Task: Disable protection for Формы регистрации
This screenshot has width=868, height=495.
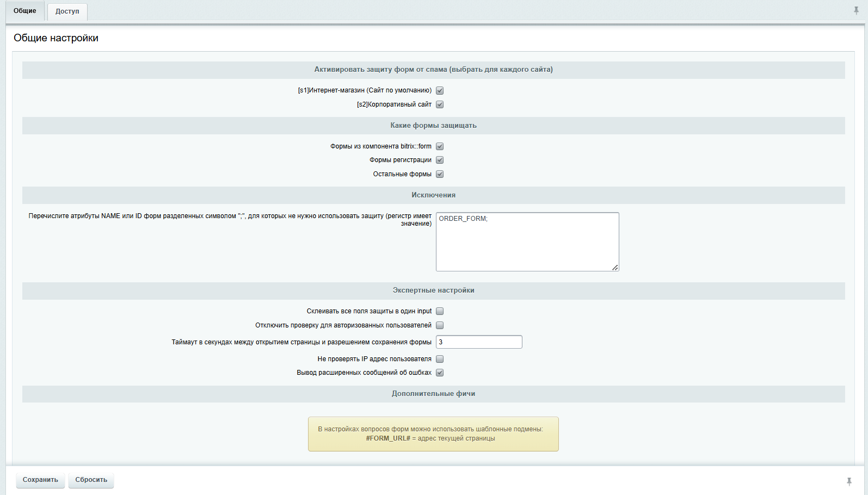Action: pyautogui.click(x=440, y=160)
